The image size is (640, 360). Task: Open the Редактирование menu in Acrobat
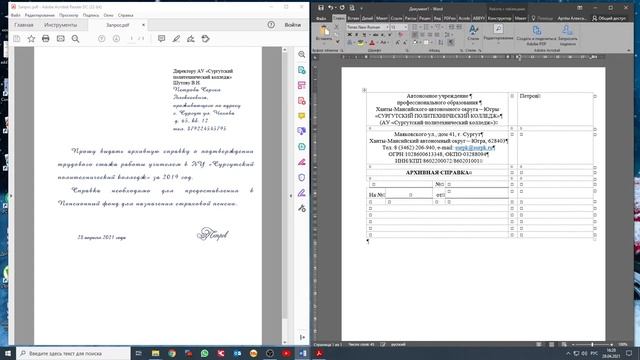click(40, 15)
